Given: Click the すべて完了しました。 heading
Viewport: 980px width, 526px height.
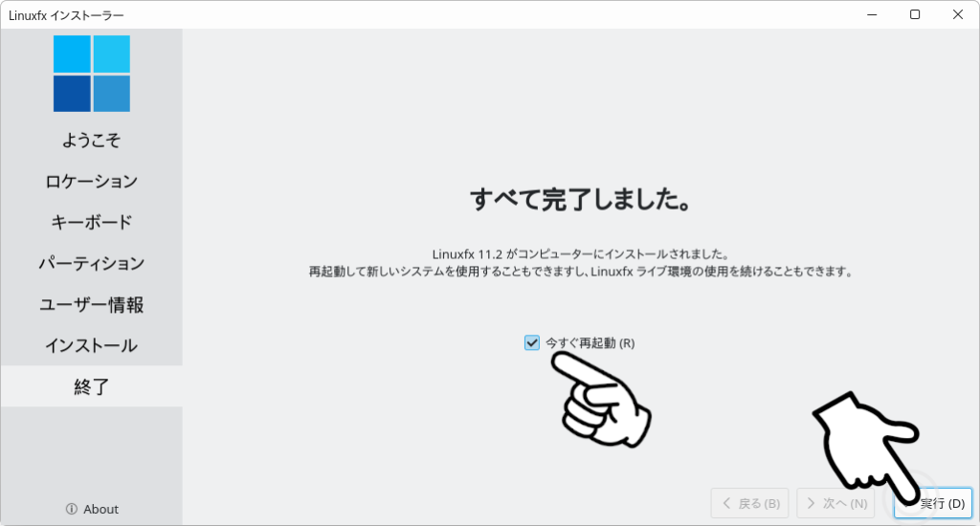Looking at the screenshot, I should click(x=581, y=199).
